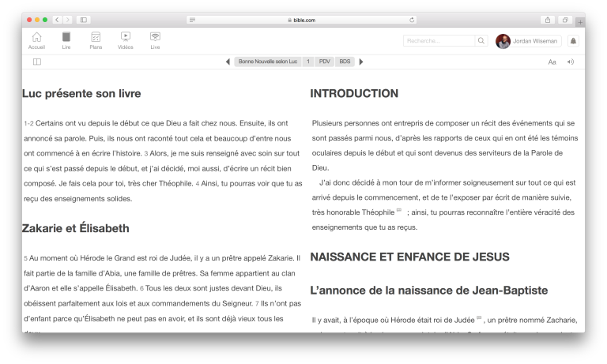Toggle parallel reading layout icon

pyautogui.click(x=37, y=62)
